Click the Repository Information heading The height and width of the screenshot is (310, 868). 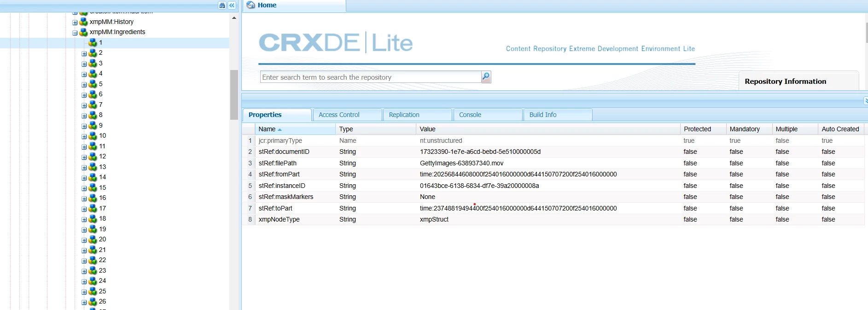point(785,82)
